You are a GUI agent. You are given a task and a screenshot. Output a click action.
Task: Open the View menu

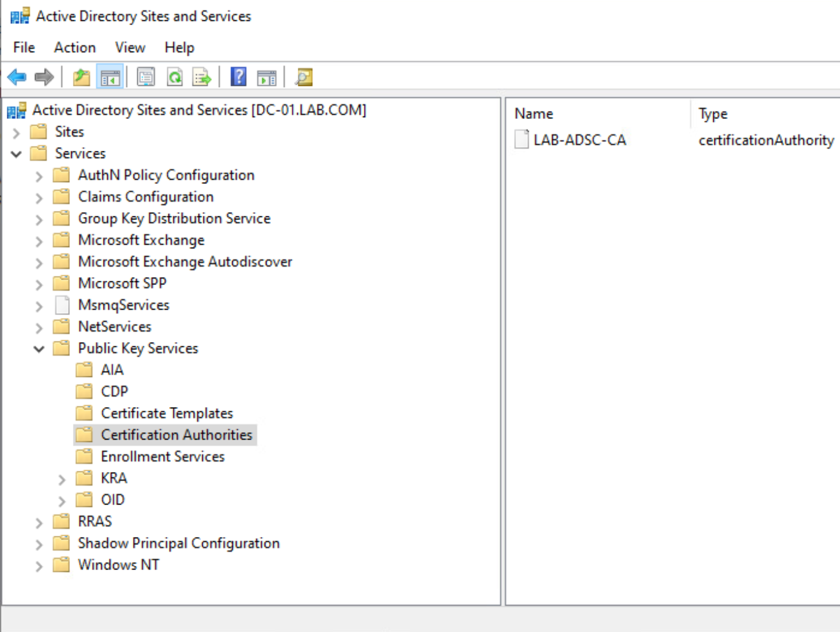(129, 47)
